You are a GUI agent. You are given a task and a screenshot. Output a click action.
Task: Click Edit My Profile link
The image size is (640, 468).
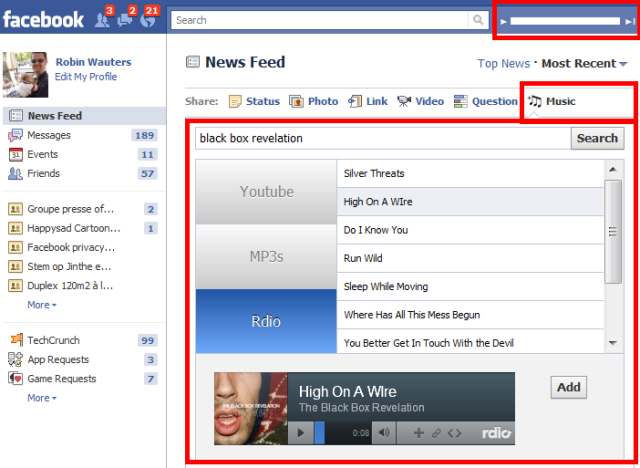coord(86,77)
